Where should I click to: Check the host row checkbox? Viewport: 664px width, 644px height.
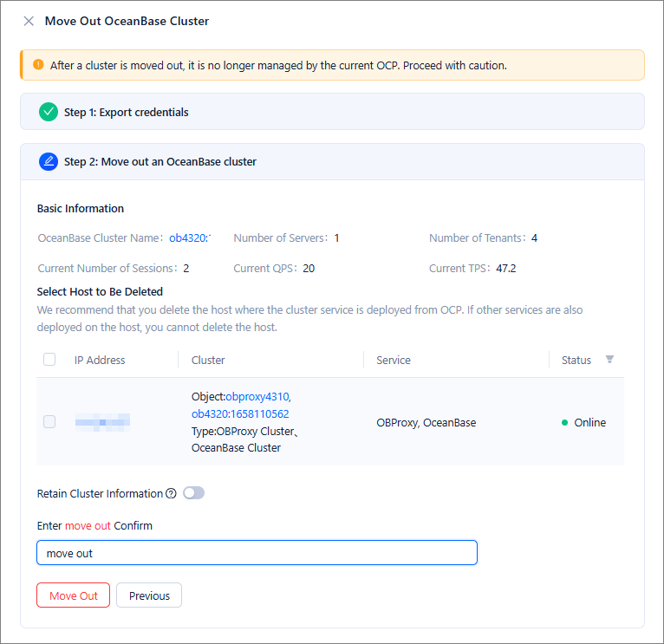coord(49,422)
